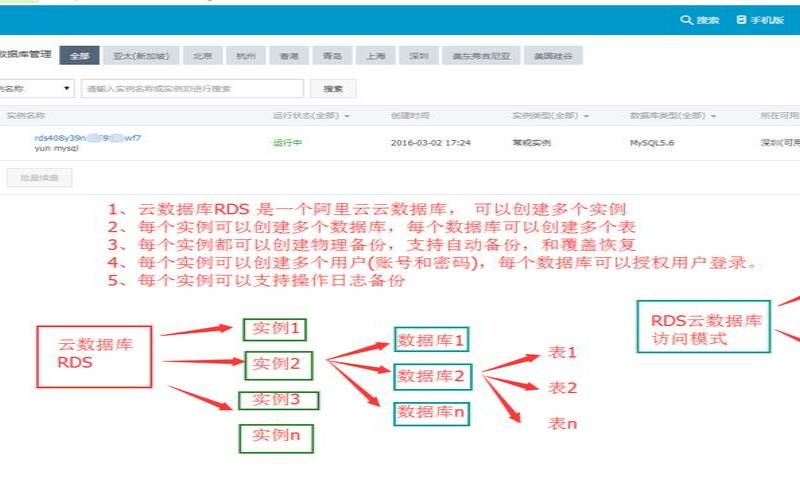Click the 常规实例 instance type cell
The width and height of the screenshot is (800, 500).
(x=532, y=143)
